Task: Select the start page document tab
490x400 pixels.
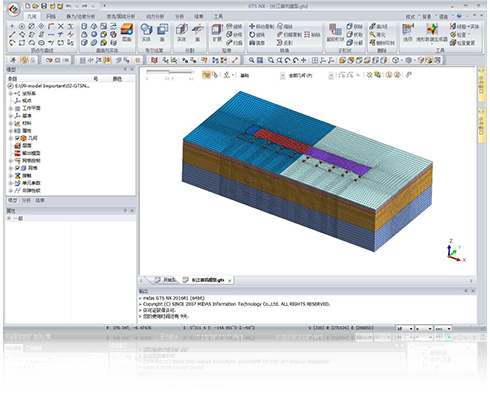Action: point(166,280)
